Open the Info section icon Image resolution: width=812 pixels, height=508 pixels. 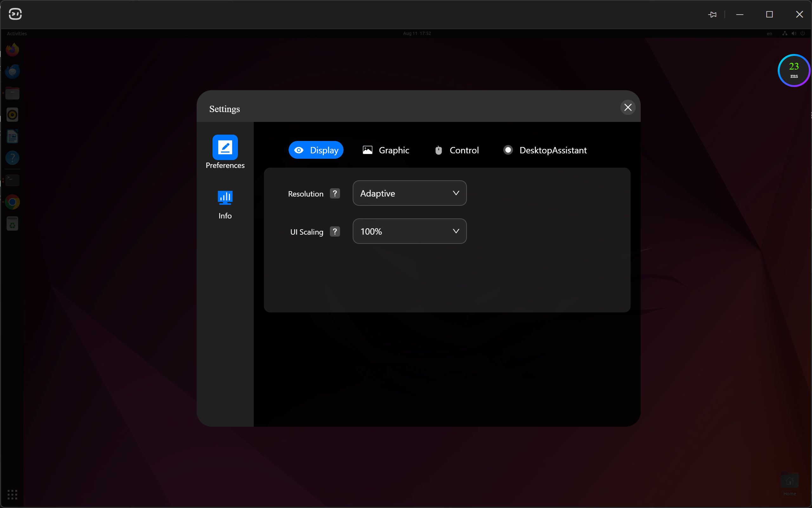coord(225,197)
